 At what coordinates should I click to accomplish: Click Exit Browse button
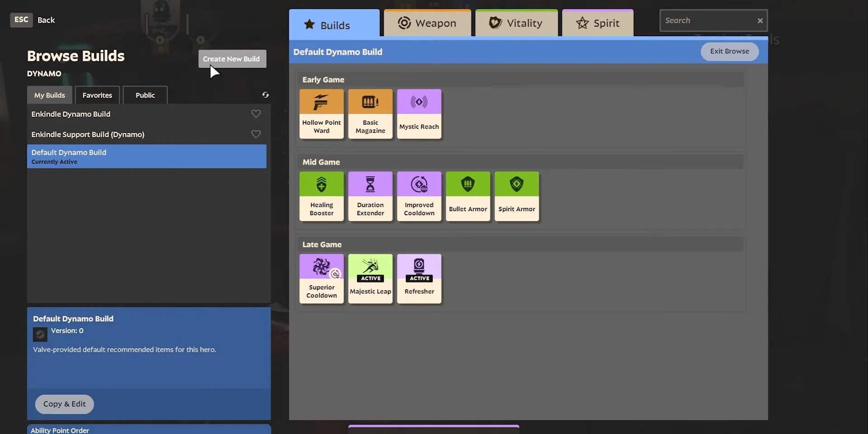coord(729,52)
